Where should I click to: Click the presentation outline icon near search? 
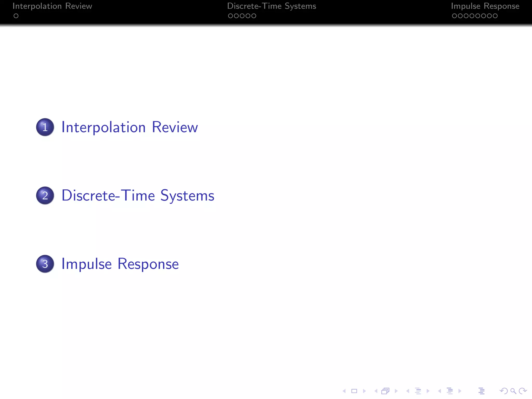[x=481, y=391]
